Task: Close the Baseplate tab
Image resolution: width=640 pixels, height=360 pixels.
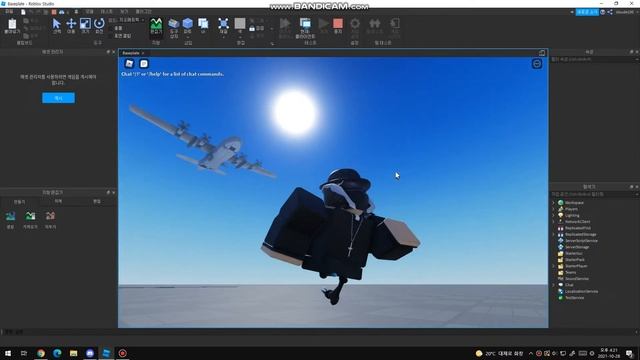Action: [143, 53]
